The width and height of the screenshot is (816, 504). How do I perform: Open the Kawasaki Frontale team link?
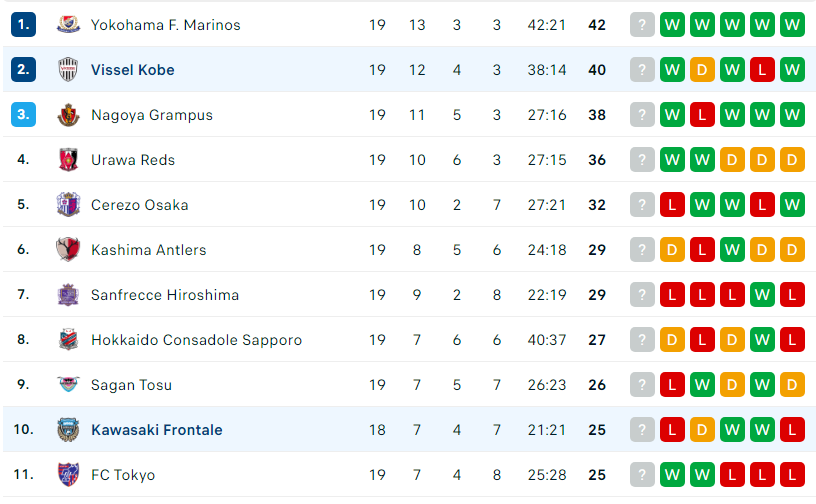coord(157,430)
